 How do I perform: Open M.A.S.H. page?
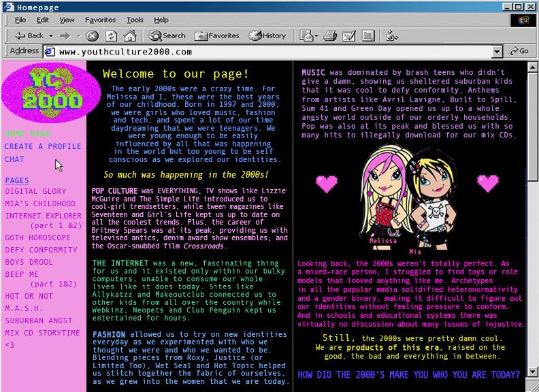[24, 308]
